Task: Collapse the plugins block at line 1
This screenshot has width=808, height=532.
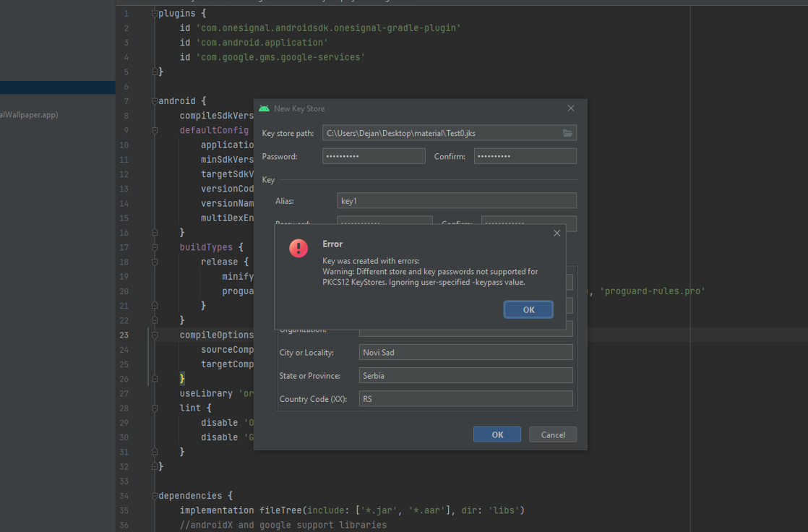Action: [x=155, y=14]
